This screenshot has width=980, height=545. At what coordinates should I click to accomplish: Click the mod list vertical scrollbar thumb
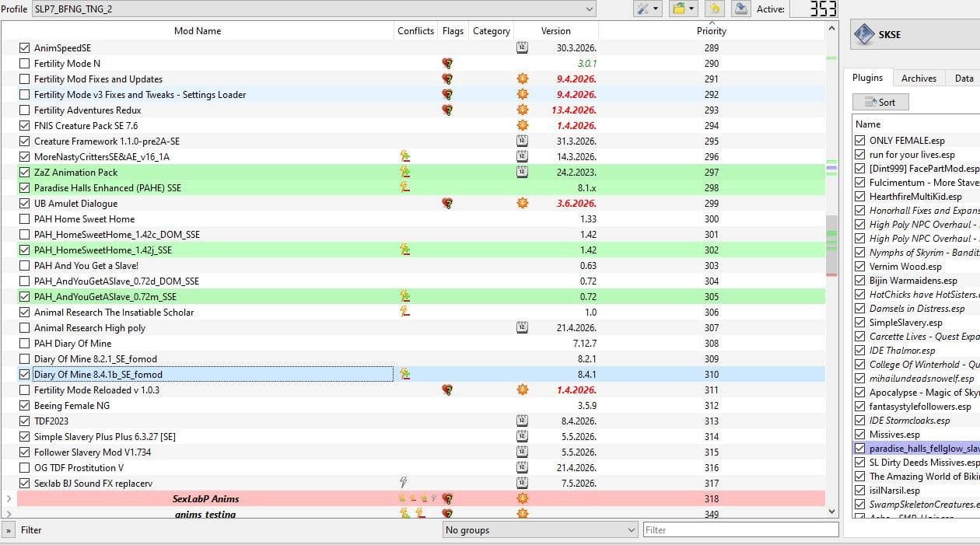(831, 244)
